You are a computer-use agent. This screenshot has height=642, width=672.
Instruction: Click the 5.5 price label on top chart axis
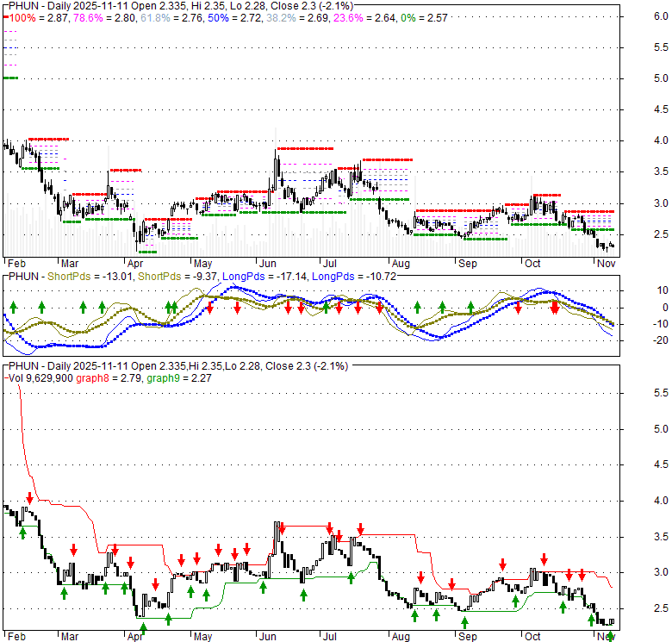[x=661, y=47]
